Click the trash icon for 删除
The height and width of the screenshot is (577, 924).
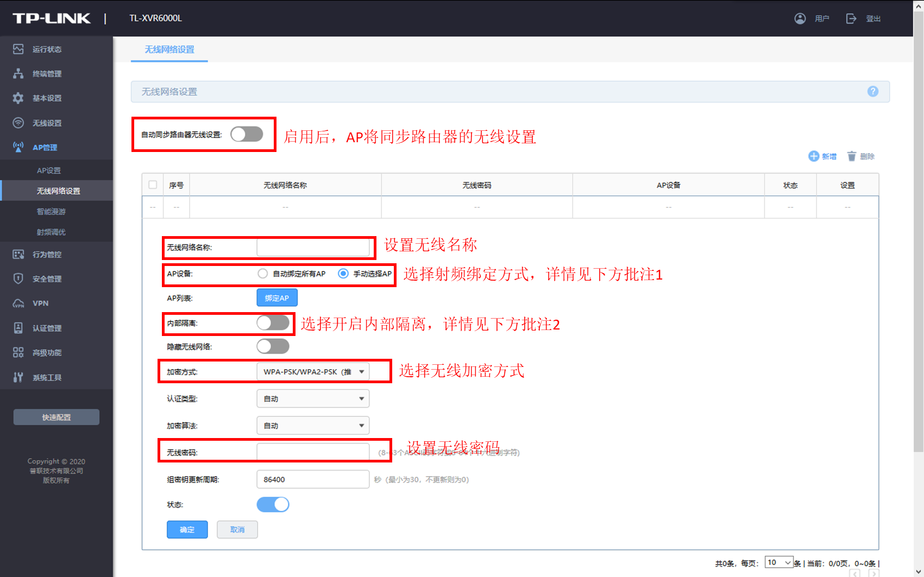(x=852, y=156)
